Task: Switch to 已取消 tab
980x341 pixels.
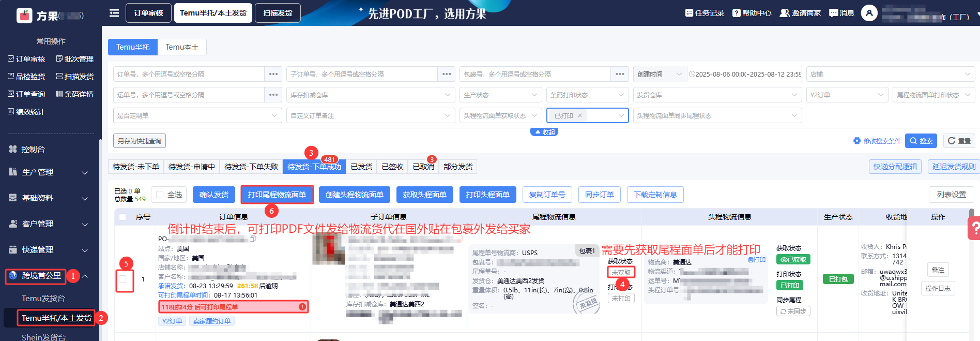Action: point(423,167)
